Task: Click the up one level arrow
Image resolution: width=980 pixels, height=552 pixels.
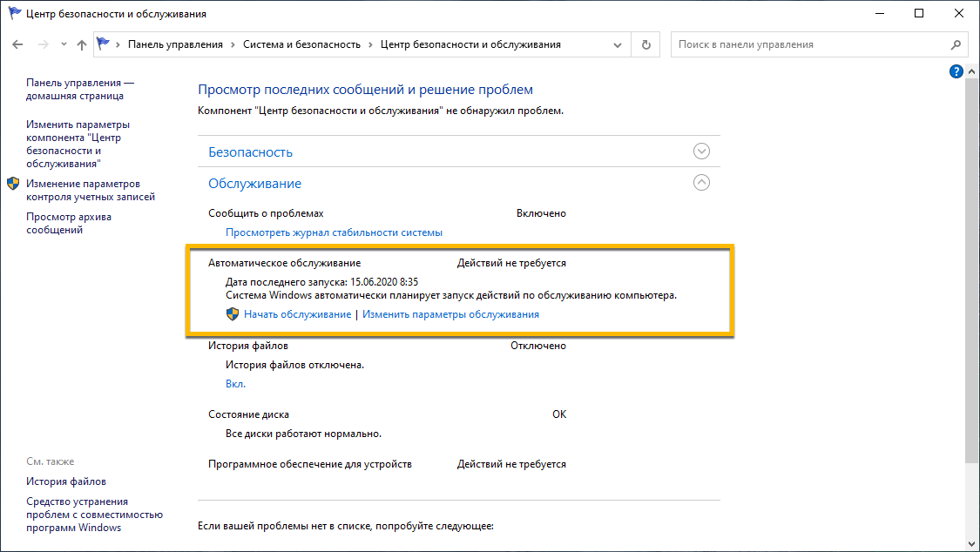Action: 81,44
